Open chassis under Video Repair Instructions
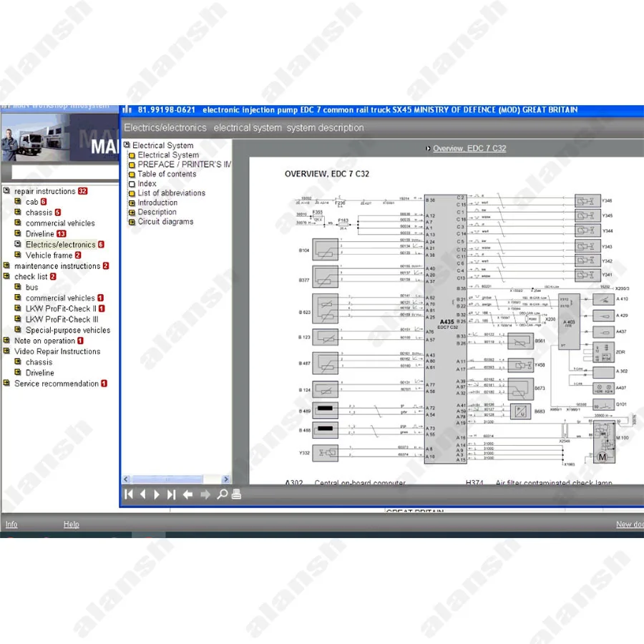The image size is (644, 644). 39,362
